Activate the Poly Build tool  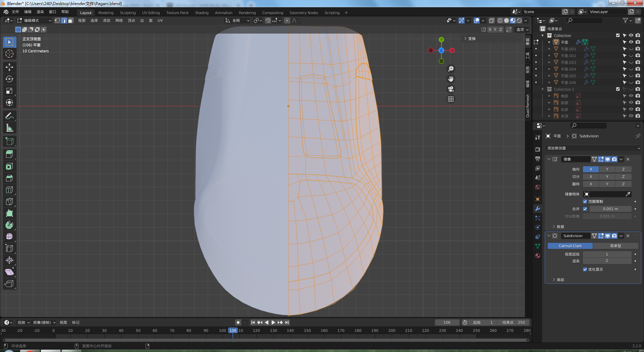(9, 213)
